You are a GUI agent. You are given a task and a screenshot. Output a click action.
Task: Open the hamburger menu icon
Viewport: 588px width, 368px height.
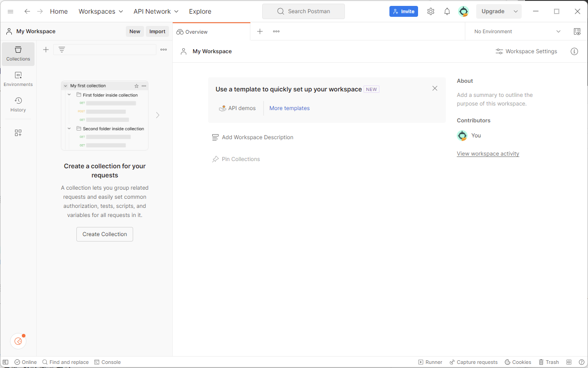click(10, 11)
